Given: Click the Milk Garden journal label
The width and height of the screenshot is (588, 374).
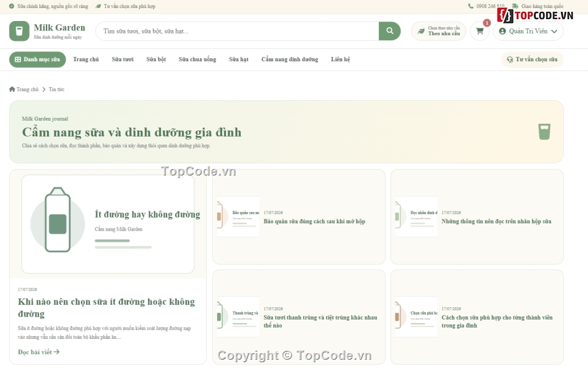Looking at the screenshot, I should click(45, 119).
